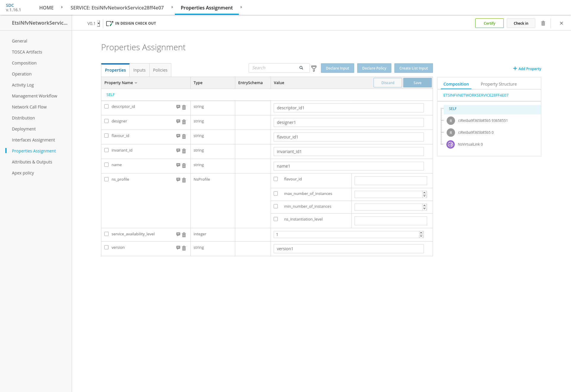Viewport: 571px width, 392px height.
Task: Delete the descriptor_id property via its trash icon
Action: (184, 107)
